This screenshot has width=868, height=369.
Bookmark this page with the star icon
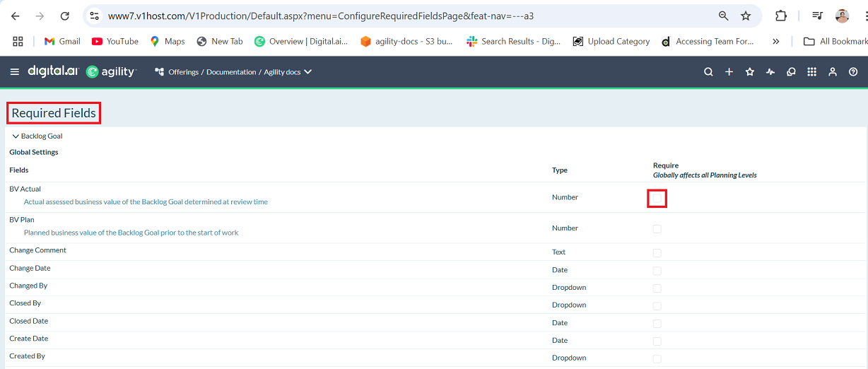click(x=746, y=16)
